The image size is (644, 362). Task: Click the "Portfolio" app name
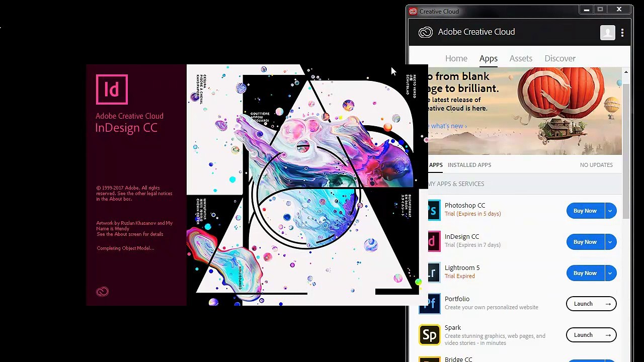click(x=457, y=299)
